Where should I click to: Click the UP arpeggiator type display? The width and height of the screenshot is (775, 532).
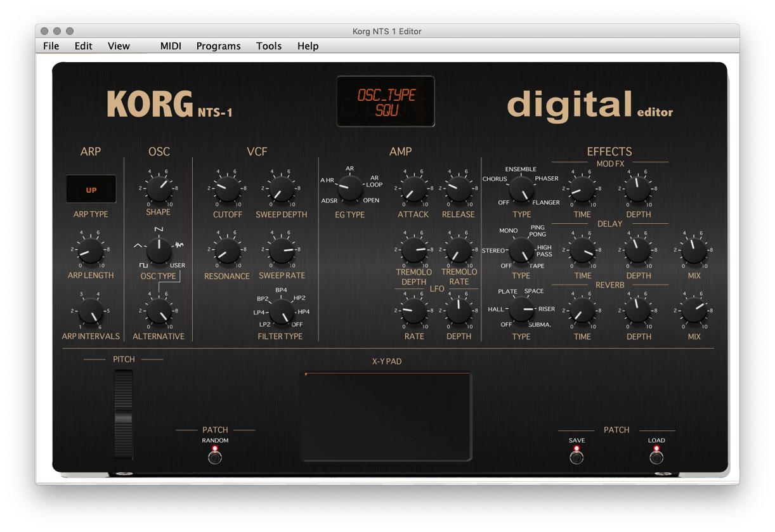coord(91,189)
